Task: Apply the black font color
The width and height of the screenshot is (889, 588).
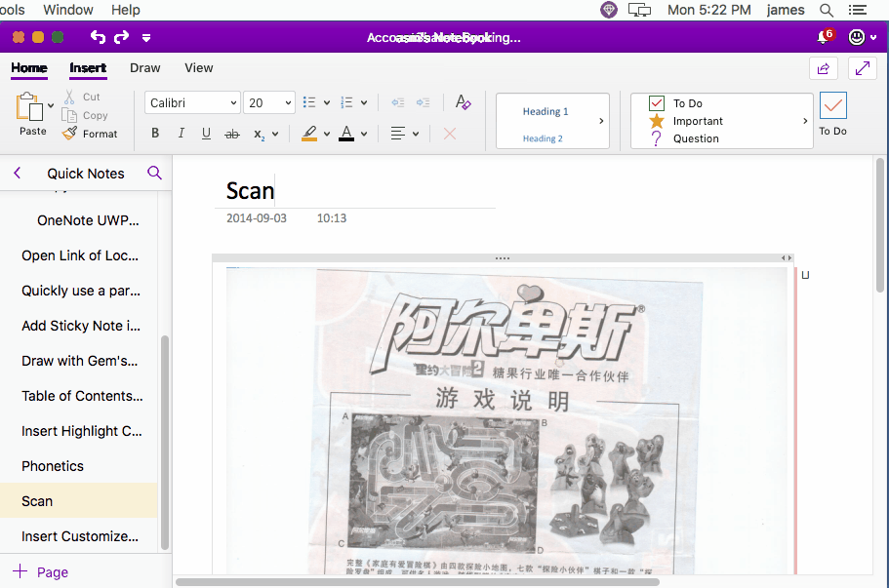Action: coord(346,134)
